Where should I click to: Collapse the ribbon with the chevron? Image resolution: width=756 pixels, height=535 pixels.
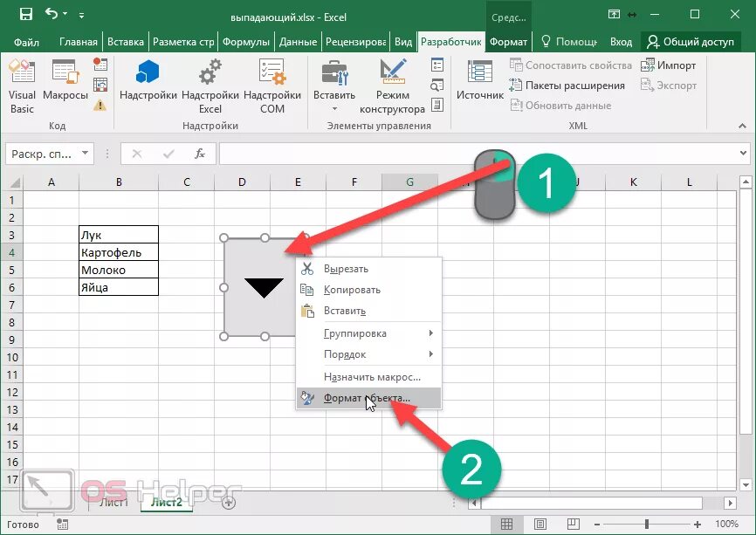pos(742,126)
